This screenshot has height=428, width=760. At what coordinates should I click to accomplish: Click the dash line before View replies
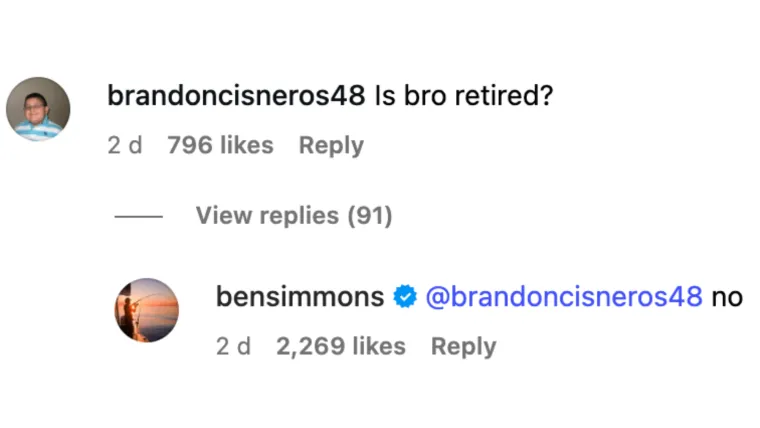tap(138, 216)
